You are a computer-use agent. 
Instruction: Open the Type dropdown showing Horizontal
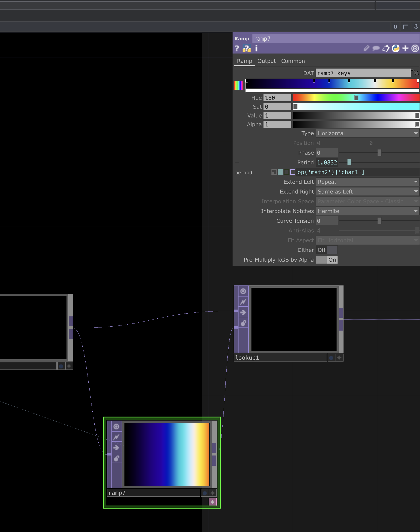[x=367, y=133]
